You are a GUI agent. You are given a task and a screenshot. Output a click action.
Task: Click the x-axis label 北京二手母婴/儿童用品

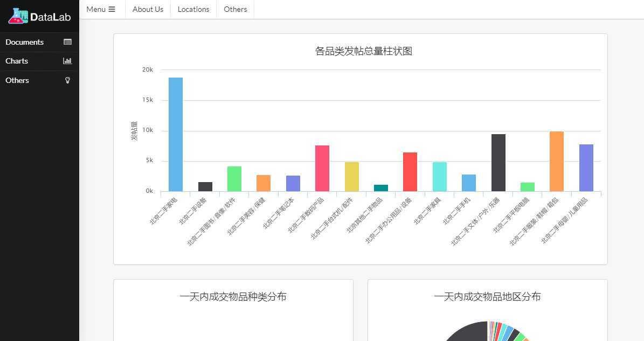tap(565, 220)
